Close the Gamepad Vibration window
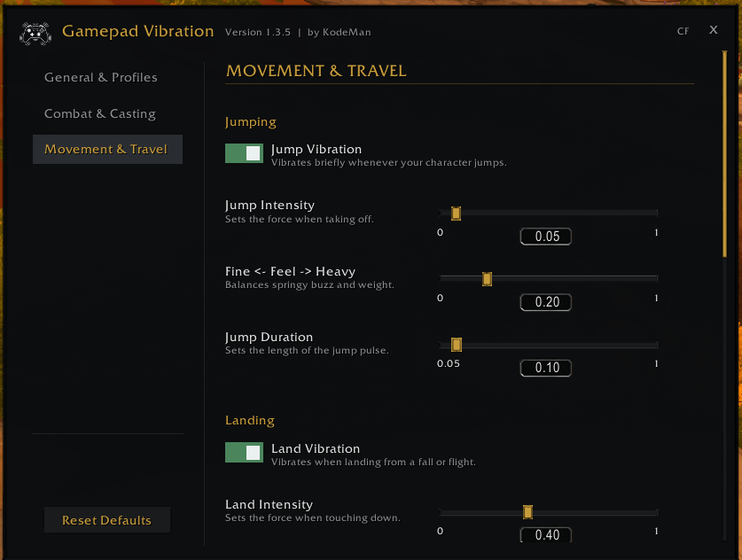742x560 pixels. click(714, 30)
